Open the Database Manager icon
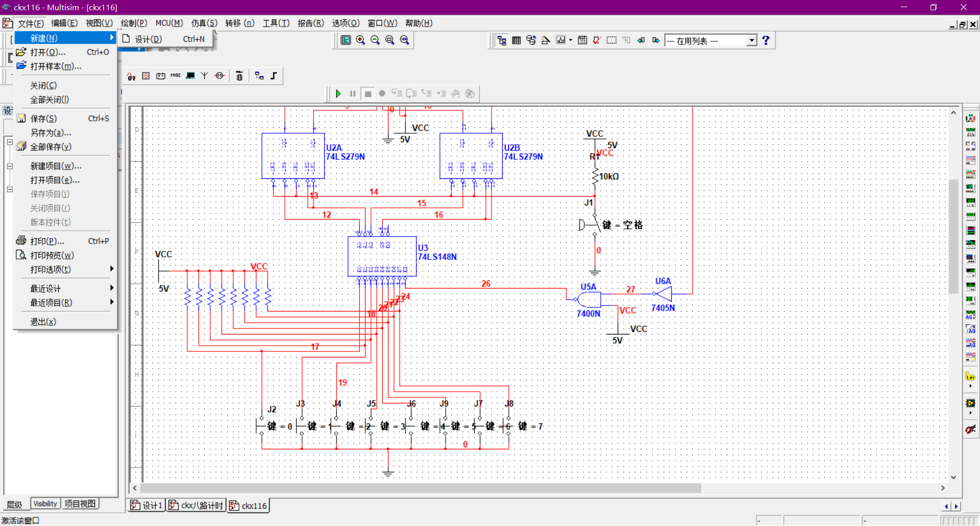The width and height of the screenshot is (980, 526). [x=531, y=40]
